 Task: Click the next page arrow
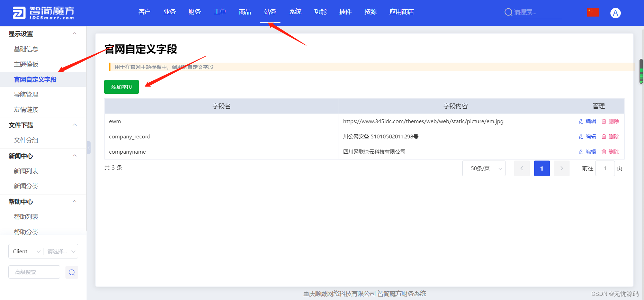click(x=561, y=169)
